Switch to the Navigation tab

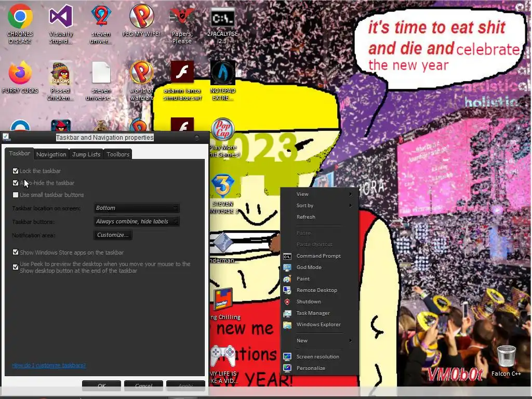51,154
